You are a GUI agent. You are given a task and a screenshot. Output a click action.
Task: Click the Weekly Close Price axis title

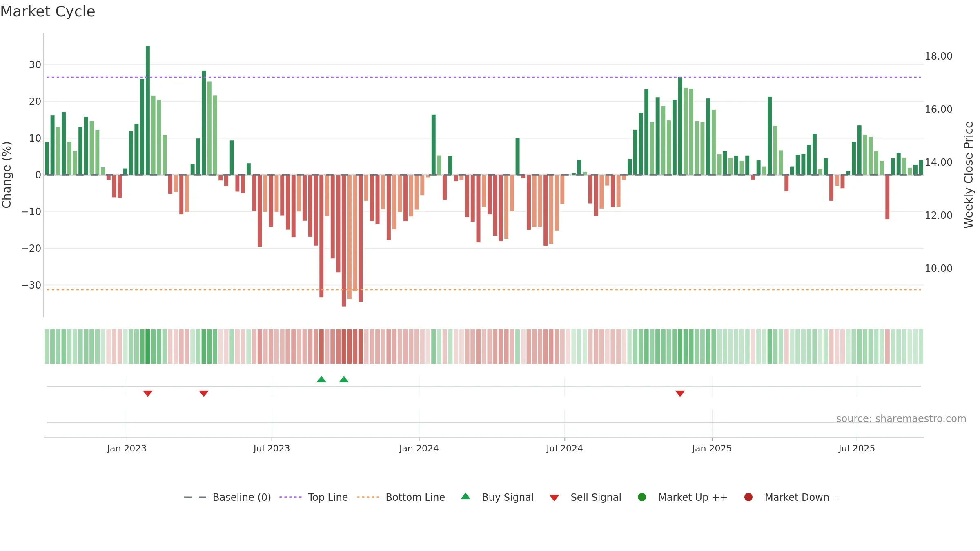click(x=969, y=175)
